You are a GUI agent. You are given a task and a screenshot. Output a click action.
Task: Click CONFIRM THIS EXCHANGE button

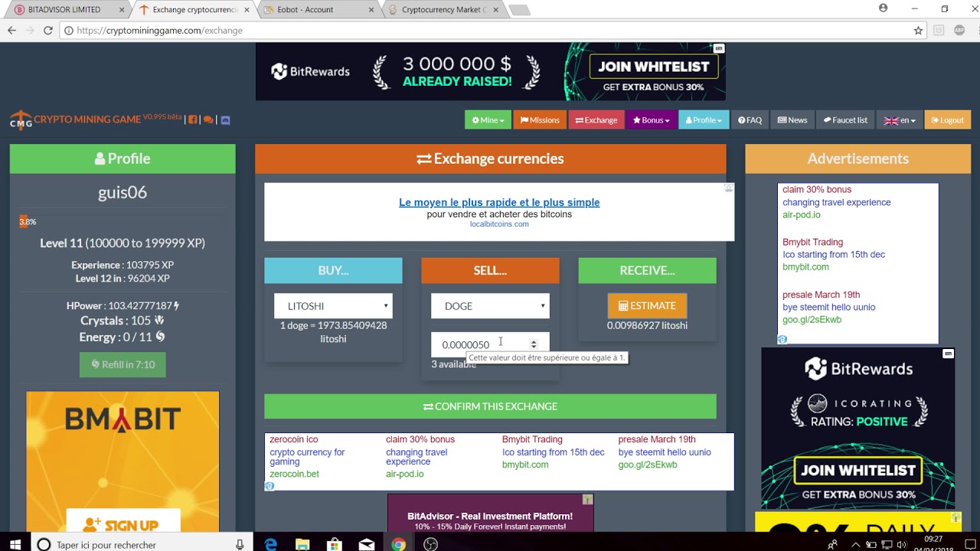(x=490, y=406)
